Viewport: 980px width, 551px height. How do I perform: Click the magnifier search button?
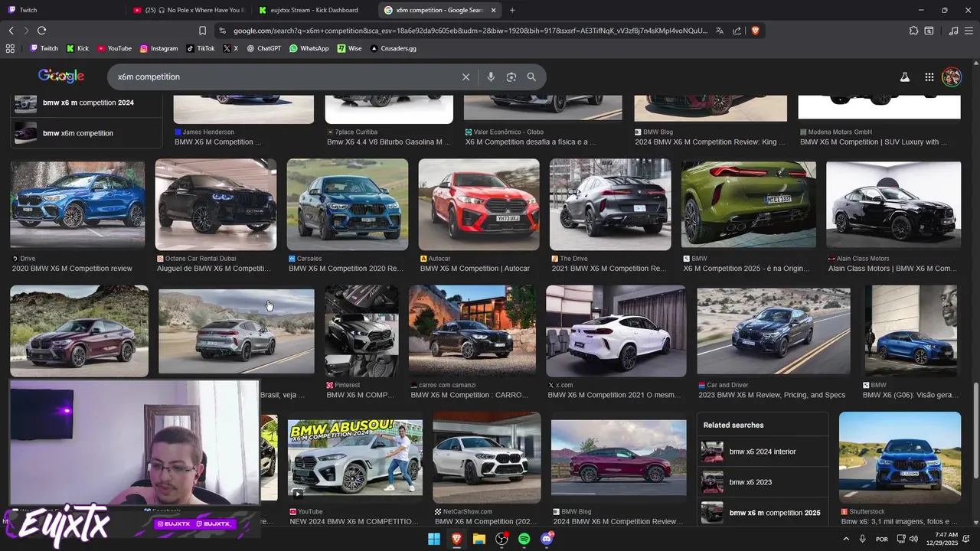531,77
